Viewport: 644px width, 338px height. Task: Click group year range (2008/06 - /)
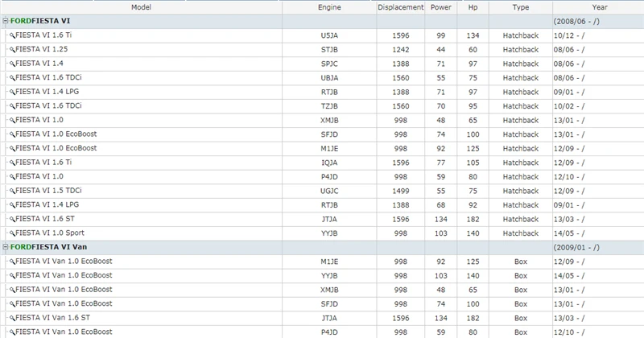pyautogui.click(x=576, y=22)
